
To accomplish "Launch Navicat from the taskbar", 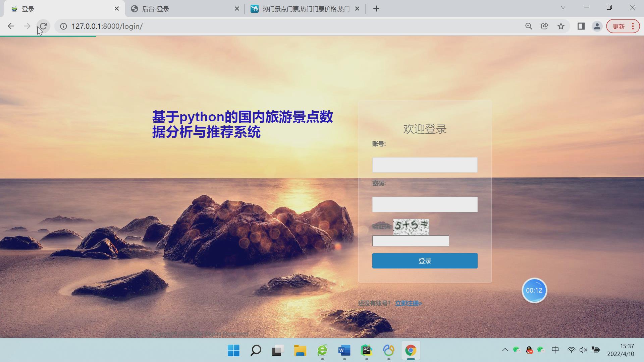I will (x=388, y=351).
